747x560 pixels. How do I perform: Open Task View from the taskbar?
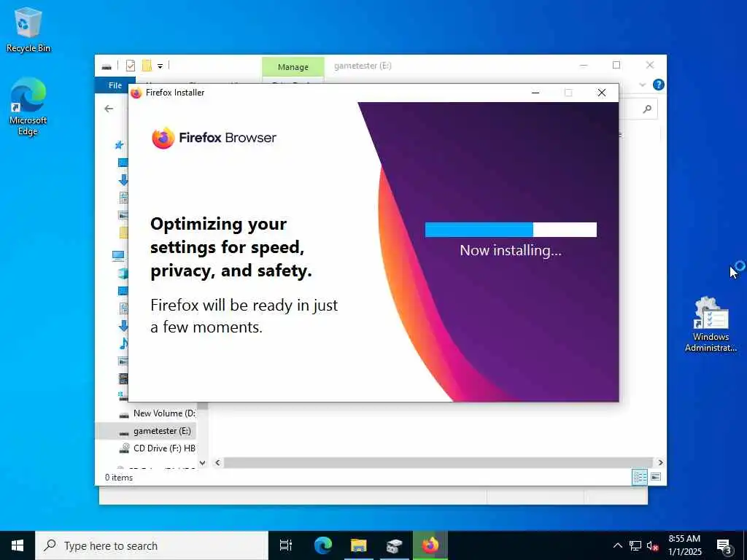(286, 545)
